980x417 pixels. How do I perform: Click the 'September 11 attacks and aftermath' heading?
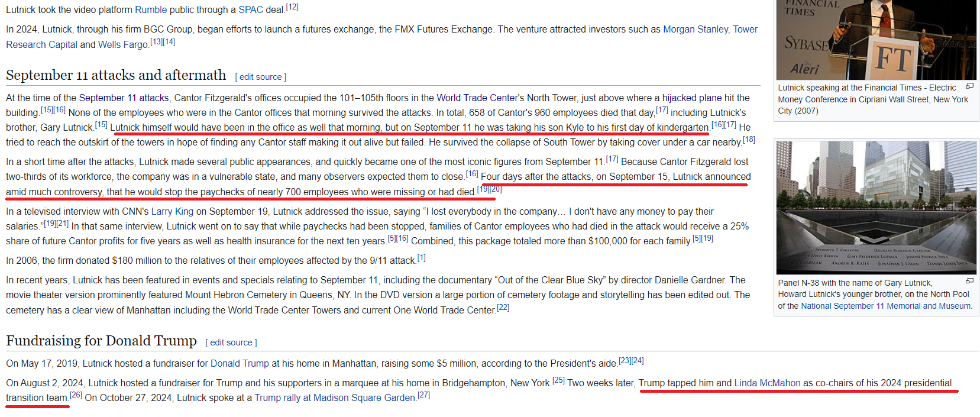pyautogui.click(x=116, y=75)
